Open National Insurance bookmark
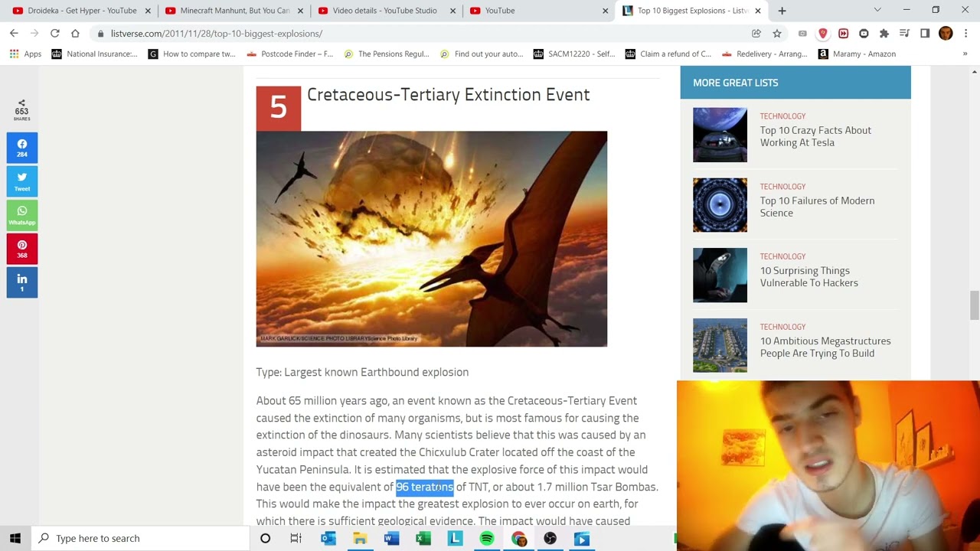 tap(94, 54)
